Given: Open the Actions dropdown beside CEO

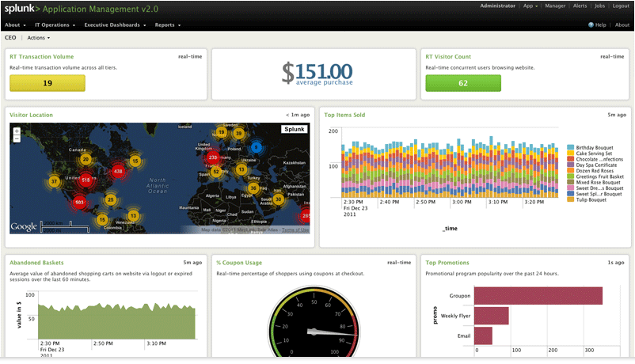Looking at the screenshot, I should click(x=39, y=38).
